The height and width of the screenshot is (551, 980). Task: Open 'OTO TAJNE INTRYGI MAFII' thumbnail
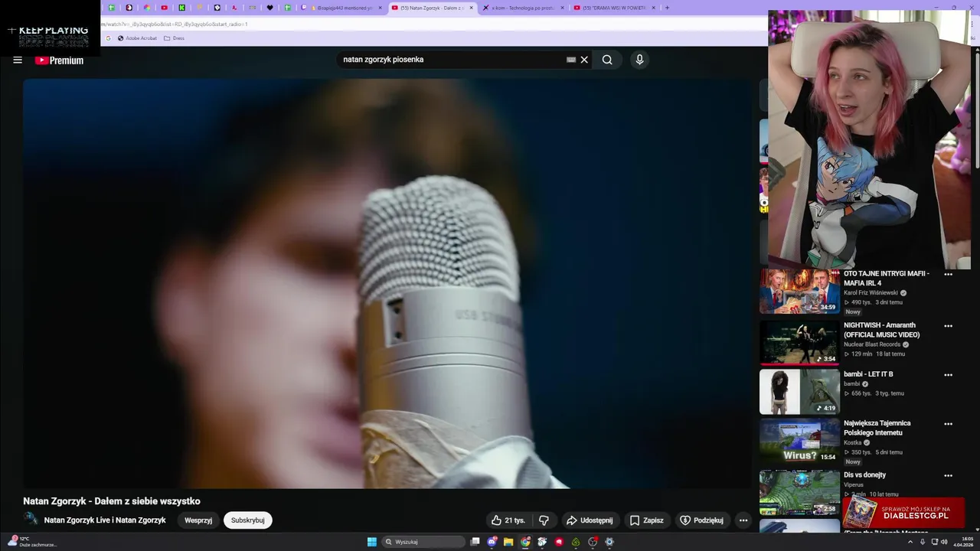coord(799,291)
